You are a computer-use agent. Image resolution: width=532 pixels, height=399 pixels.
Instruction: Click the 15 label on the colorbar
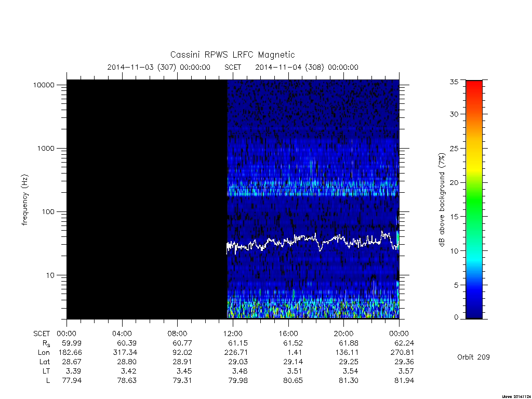pyautogui.click(x=454, y=217)
